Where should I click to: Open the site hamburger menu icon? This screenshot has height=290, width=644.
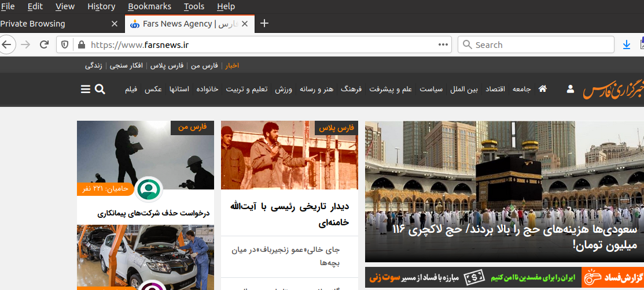(85, 89)
